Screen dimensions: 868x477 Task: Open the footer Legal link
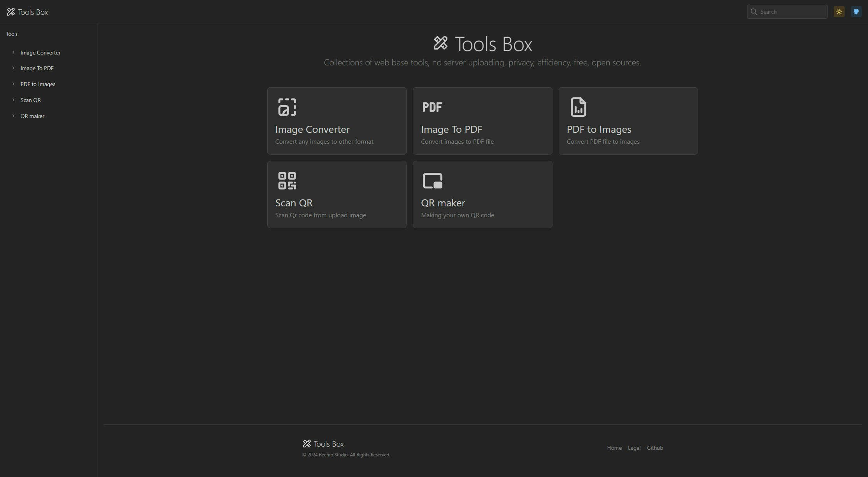click(634, 448)
